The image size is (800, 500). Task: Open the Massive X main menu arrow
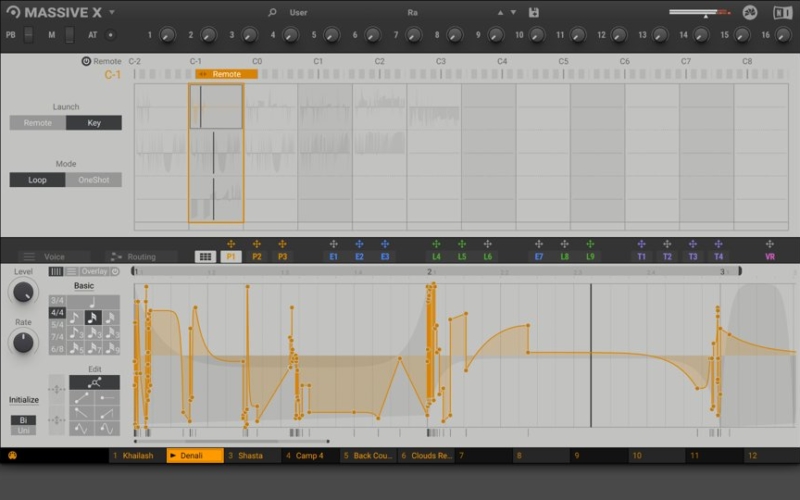(112, 12)
